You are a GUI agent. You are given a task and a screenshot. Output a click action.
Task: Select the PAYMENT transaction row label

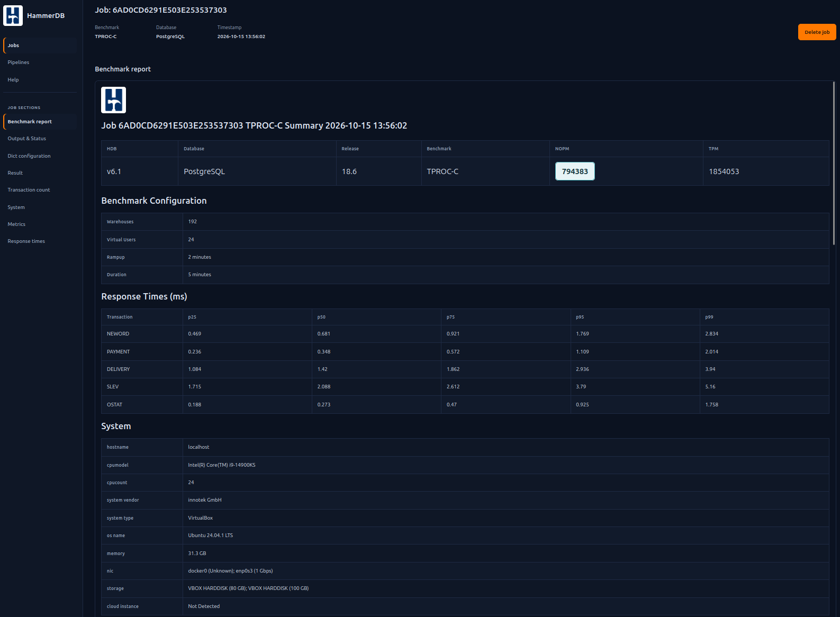point(118,352)
